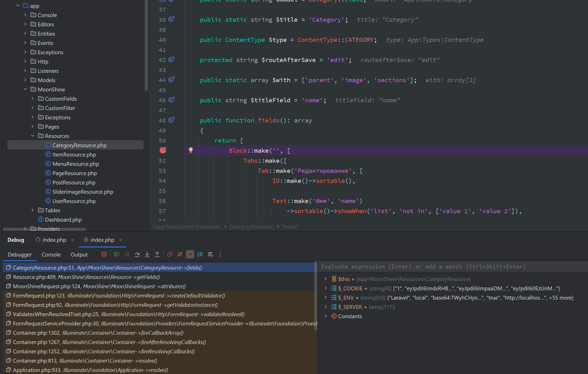Select the Application.php:933 stack frame
Image resolution: width=588 pixels, height=374 pixels.
[158, 370]
